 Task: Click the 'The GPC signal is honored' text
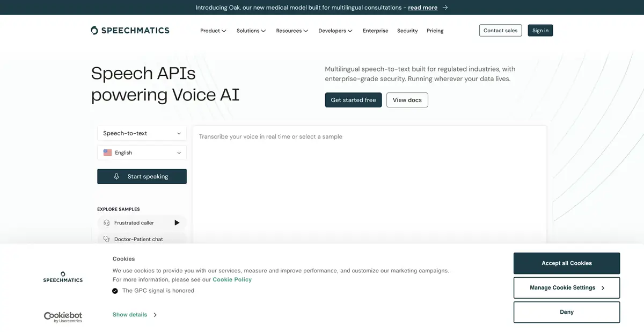coord(158,291)
